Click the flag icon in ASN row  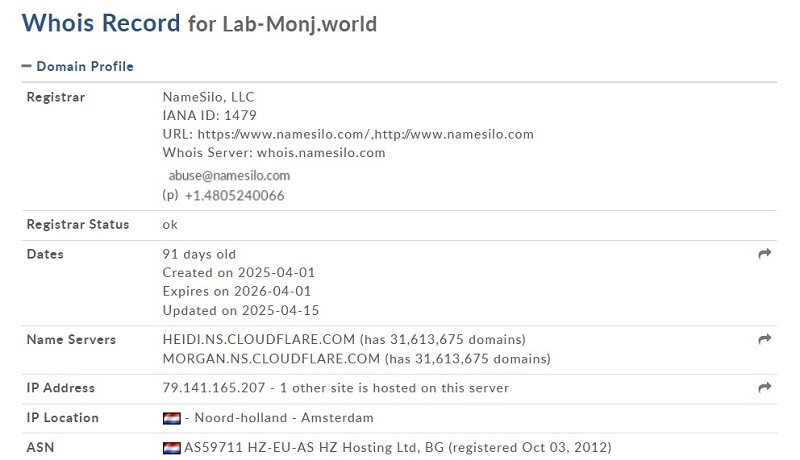pyautogui.click(x=171, y=448)
